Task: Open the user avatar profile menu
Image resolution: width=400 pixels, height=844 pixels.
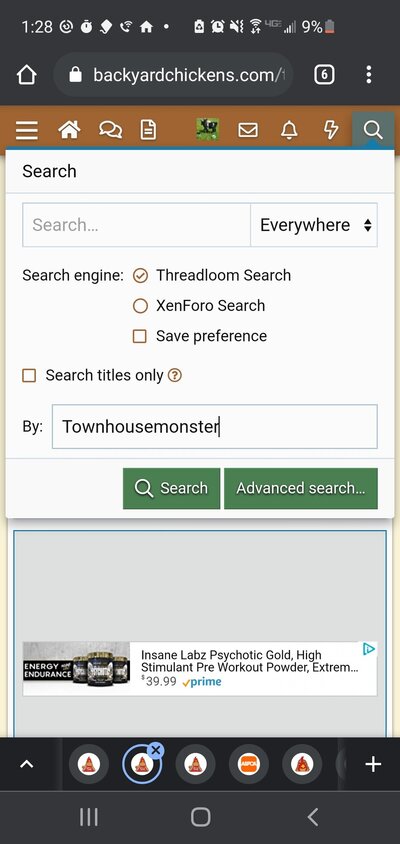Action: coord(207,129)
